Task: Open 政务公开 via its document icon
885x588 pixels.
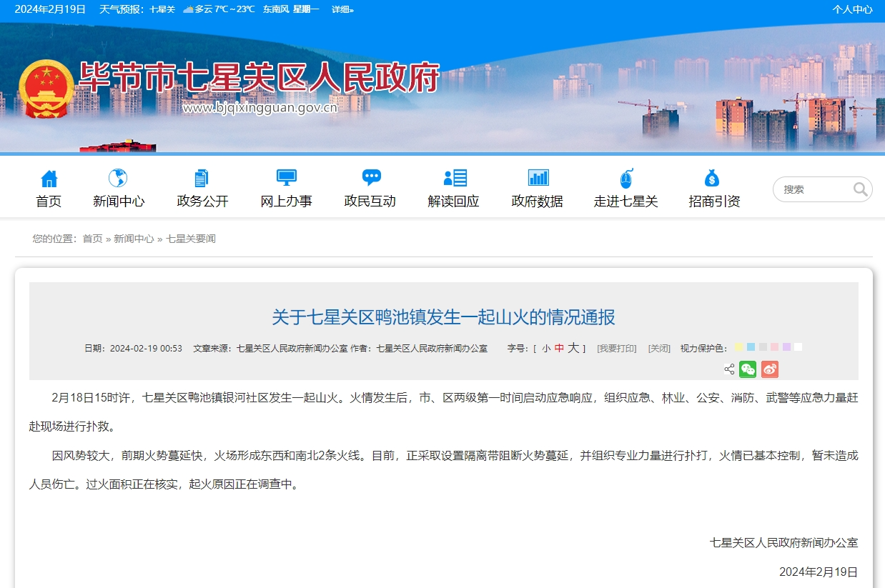Action: click(x=202, y=176)
